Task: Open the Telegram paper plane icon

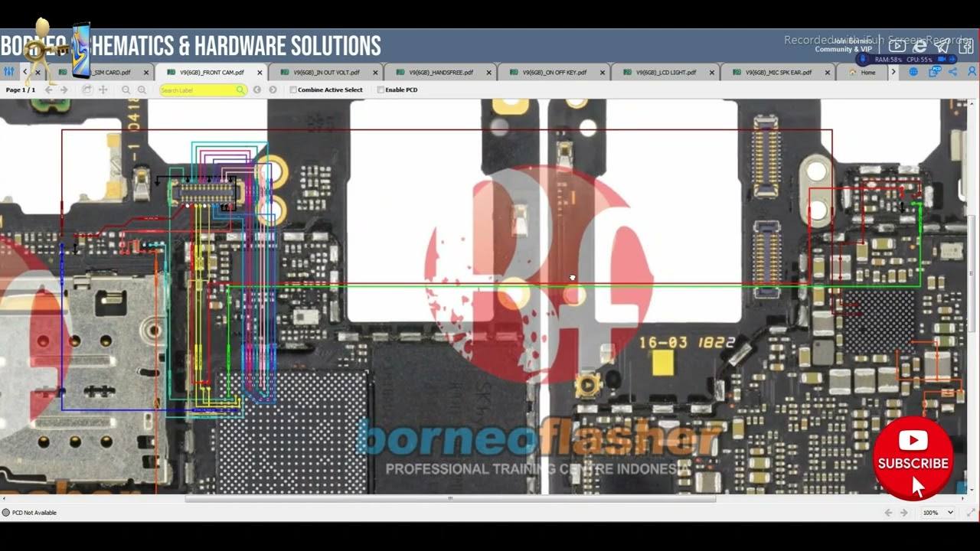Action: tap(942, 46)
